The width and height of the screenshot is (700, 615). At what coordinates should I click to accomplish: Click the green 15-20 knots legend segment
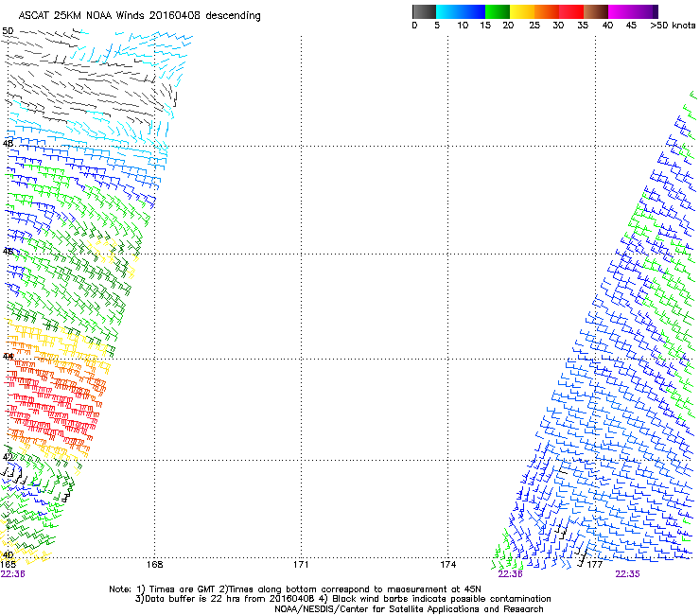pyautogui.click(x=498, y=11)
